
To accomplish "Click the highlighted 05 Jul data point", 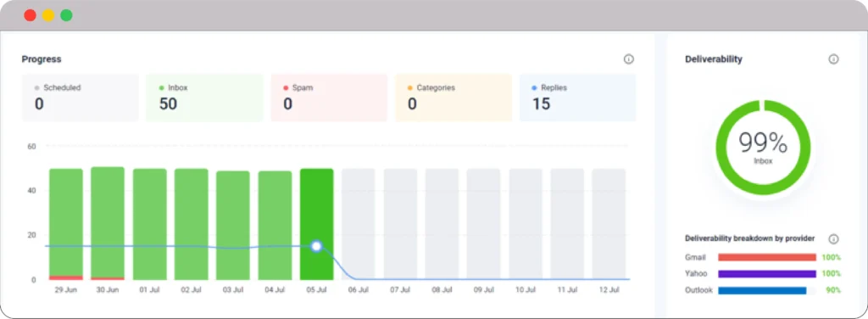I will coord(316,246).
